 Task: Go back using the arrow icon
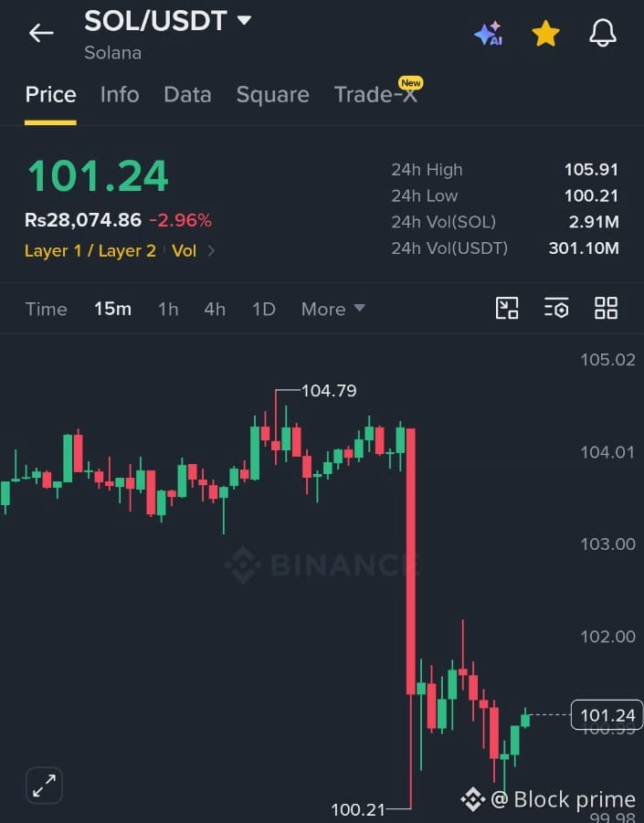tap(41, 33)
